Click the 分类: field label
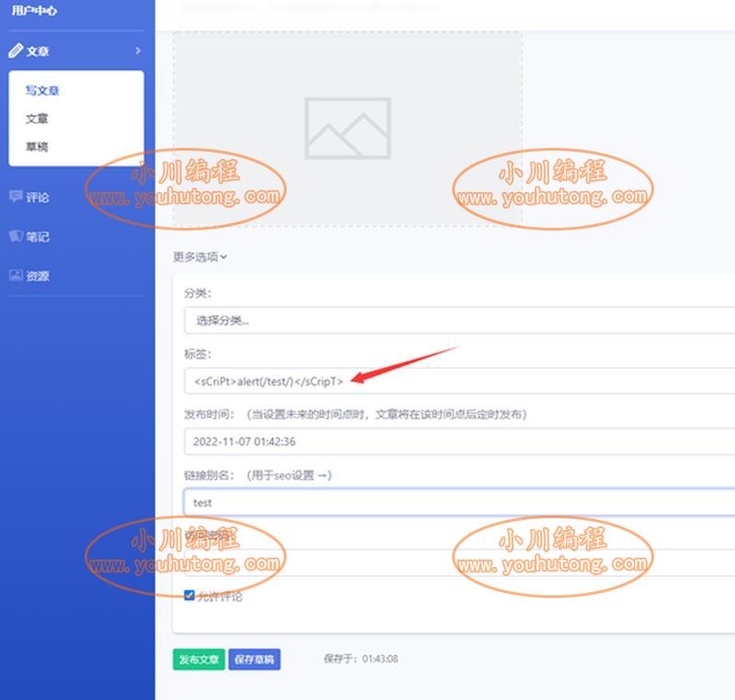Screen dimensions: 735x700 [x=198, y=293]
